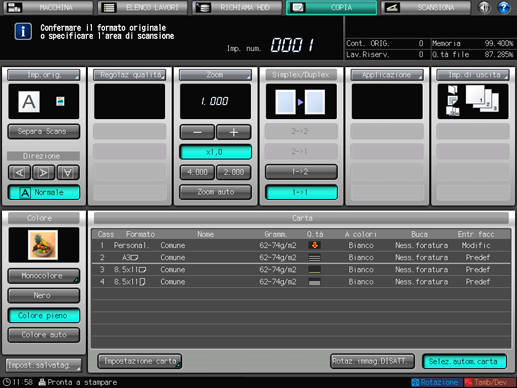Select tray 4 8.5x11 portrait row
This screenshot has height=388, width=517.
(301, 282)
